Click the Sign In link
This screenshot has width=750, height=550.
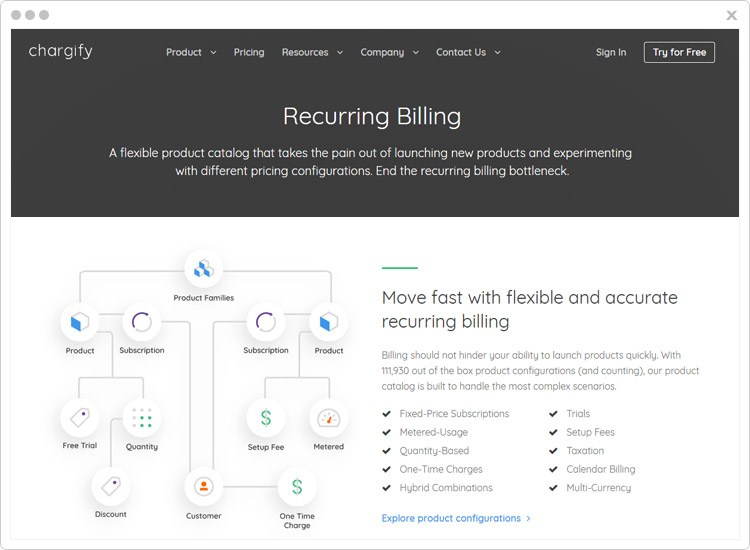611,52
